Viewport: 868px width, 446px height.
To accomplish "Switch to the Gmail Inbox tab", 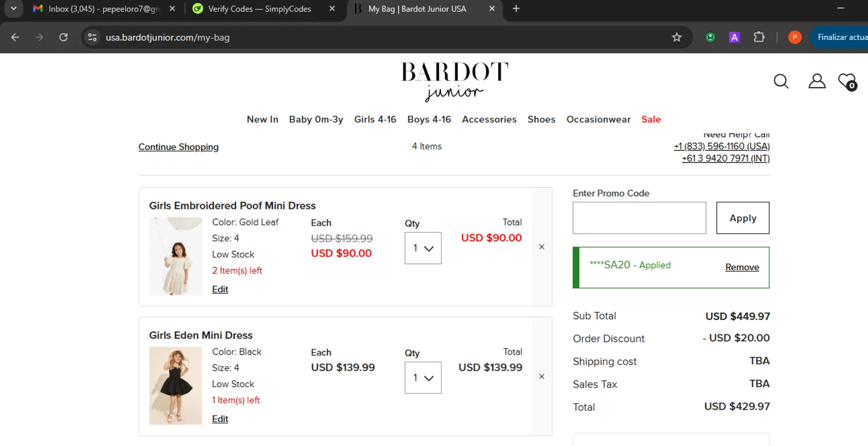I will pyautogui.click(x=104, y=9).
